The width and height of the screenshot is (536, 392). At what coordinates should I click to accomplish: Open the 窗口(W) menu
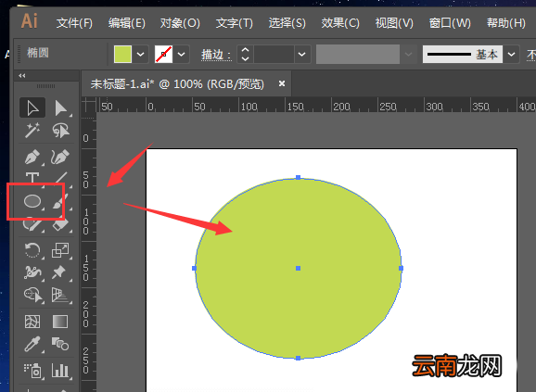pos(450,23)
